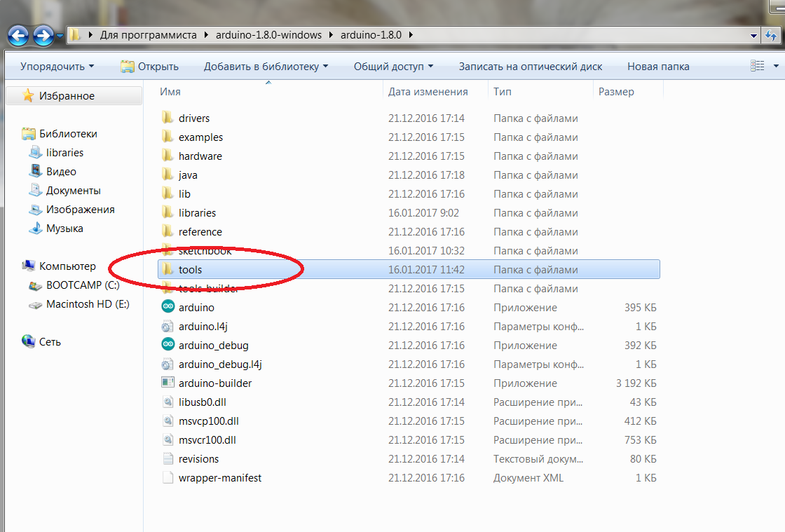785x532 pixels.
Task: Open the Общий доступ dropdown
Action: pos(393,67)
